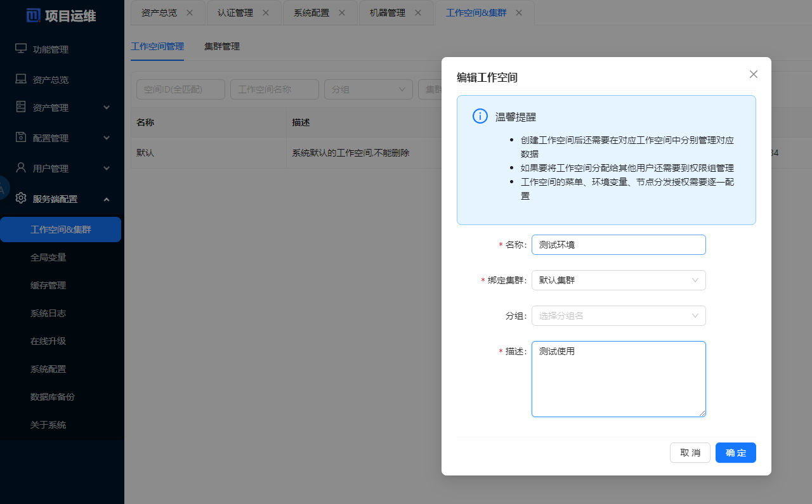The image size is (812, 504).
Task: Open 全局变量 in the sidebar submenu
Action: pos(48,257)
